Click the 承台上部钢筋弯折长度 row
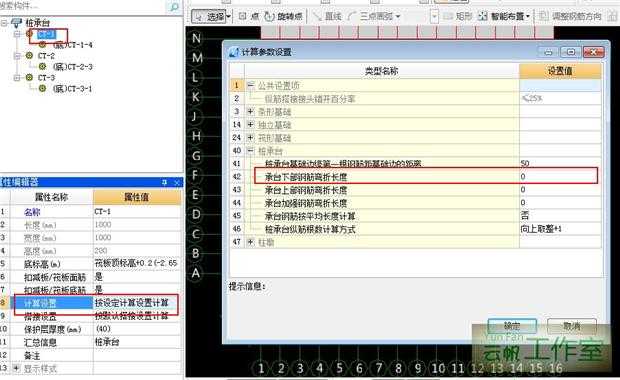This screenshot has height=380, width=620. 415,190
